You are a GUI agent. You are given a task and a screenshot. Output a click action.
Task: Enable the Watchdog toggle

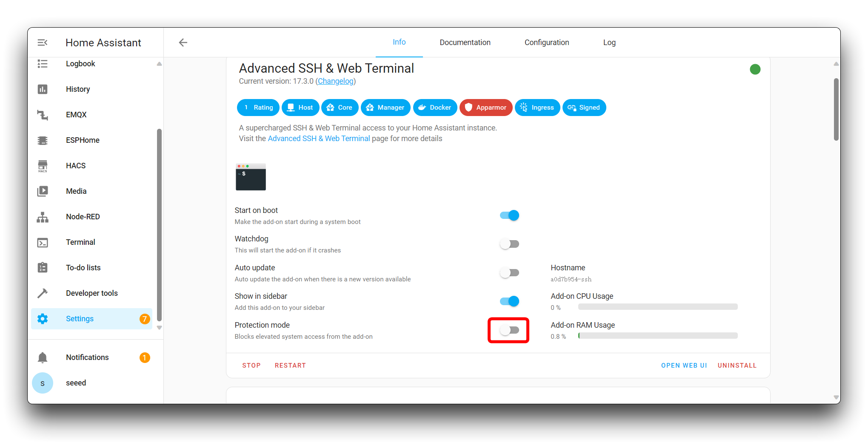(509, 244)
